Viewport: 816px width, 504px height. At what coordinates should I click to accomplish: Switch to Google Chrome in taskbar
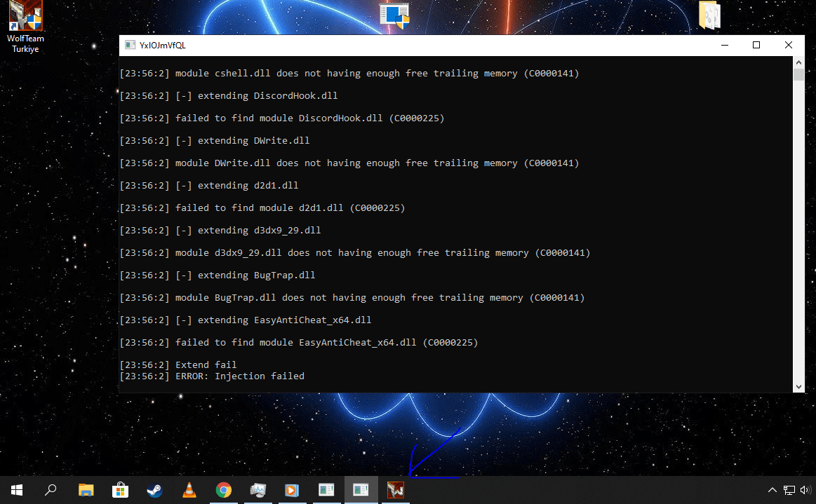click(x=224, y=490)
